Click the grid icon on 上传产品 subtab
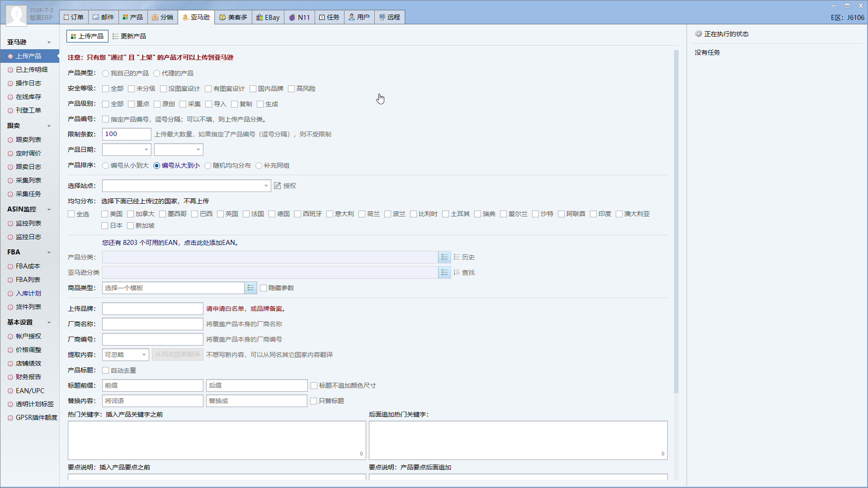The width and height of the screenshot is (868, 488). tap(73, 36)
